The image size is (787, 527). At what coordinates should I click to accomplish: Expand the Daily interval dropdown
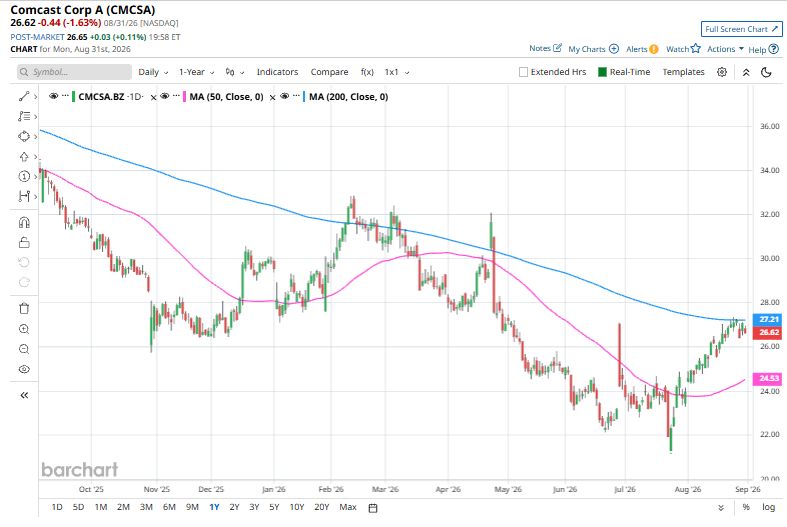click(153, 72)
